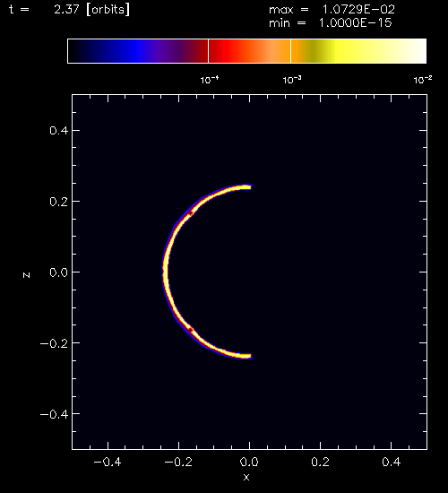Click the z axis label
This screenshot has height=493, width=448.
(x=26, y=275)
